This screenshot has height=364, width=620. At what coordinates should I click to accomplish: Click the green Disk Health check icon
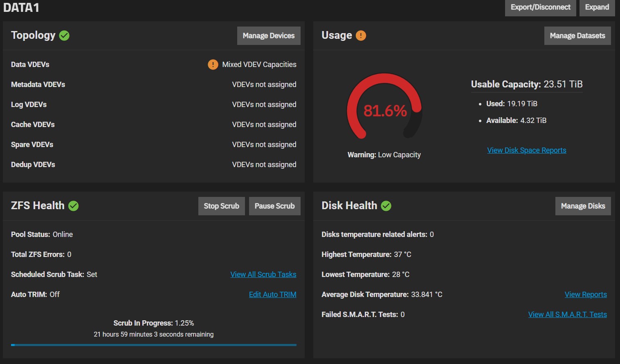click(386, 206)
